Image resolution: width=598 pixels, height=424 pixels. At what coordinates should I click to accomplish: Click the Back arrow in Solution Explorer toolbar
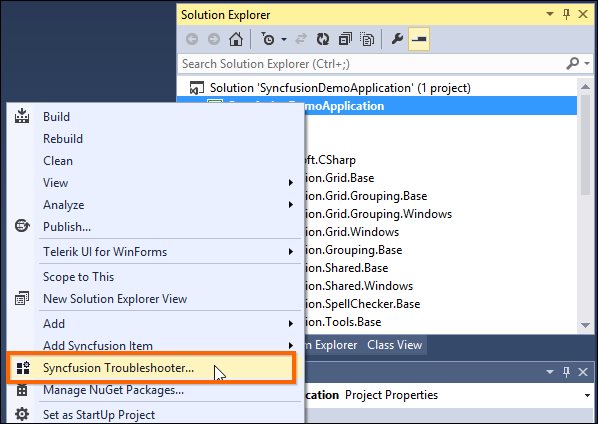coord(192,39)
